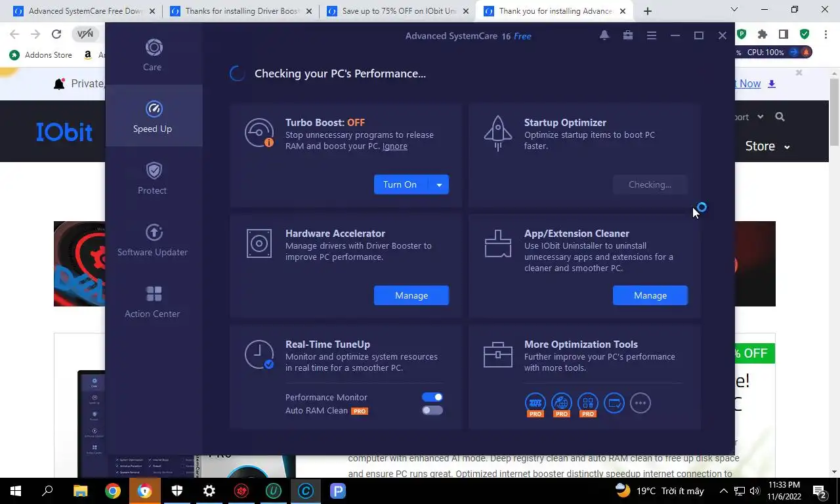This screenshot has width=840, height=504.
Task: Open the Addons Store bookmark
Action: (x=41, y=55)
